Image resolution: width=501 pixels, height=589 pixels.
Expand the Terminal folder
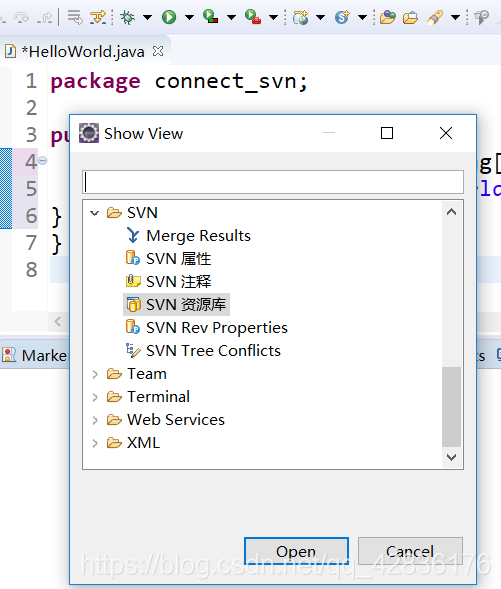[x=95, y=397]
